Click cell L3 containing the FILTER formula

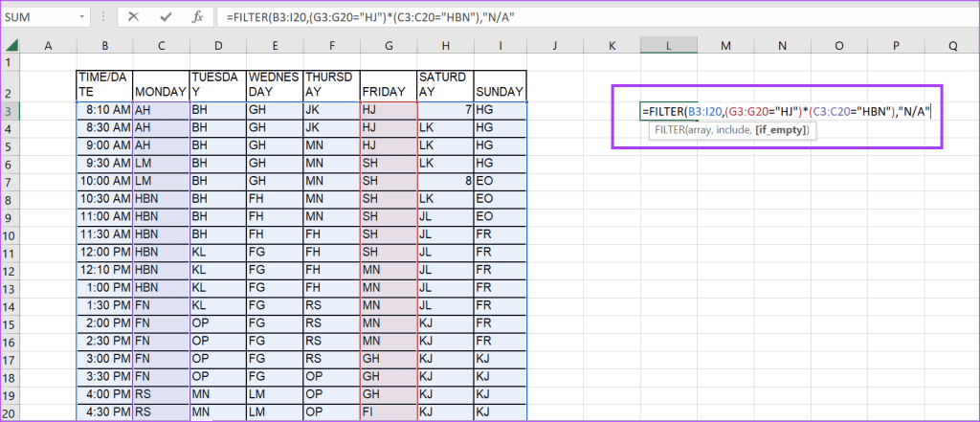(668, 111)
